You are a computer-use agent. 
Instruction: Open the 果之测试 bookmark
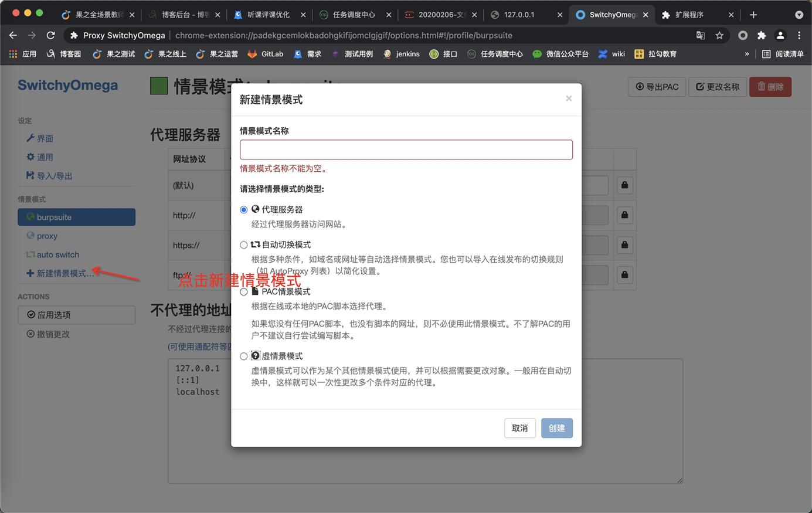(x=114, y=54)
